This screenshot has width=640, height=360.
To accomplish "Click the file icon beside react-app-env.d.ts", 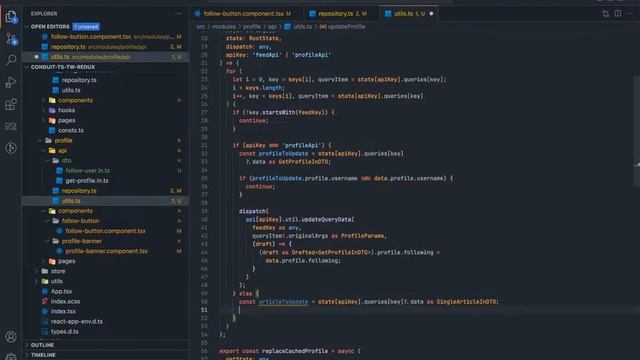I will pos(45,322).
